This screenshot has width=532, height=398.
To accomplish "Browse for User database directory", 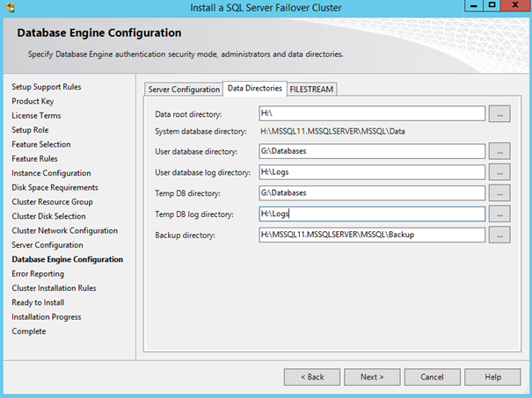I will point(499,151).
